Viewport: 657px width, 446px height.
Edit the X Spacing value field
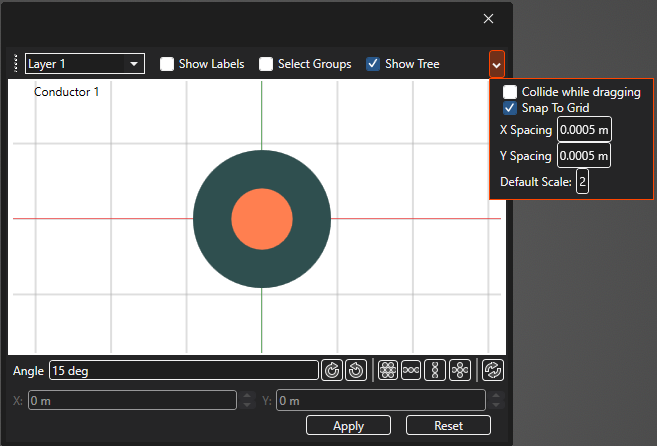[584, 130]
